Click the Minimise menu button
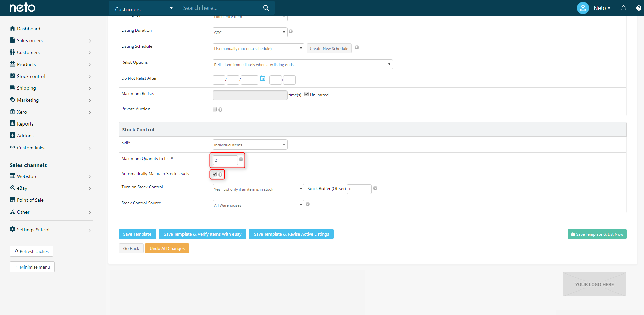644x315 pixels. [x=32, y=267]
